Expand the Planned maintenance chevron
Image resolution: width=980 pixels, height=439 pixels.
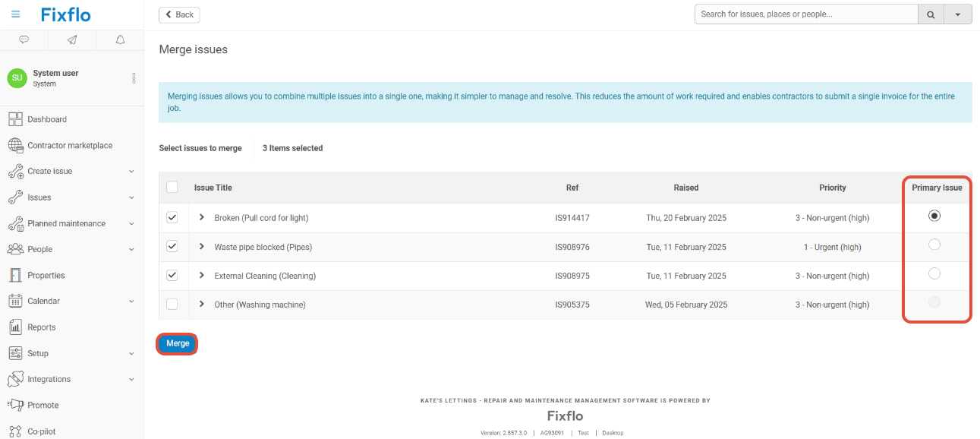tap(131, 223)
